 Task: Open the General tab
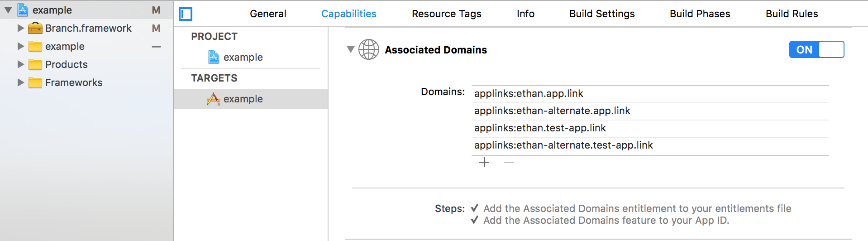pyautogui.click(x=268, y=14)
